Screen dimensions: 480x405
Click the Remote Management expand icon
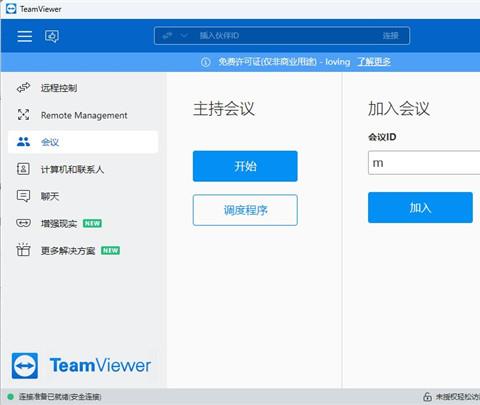[x=23, y=115]
